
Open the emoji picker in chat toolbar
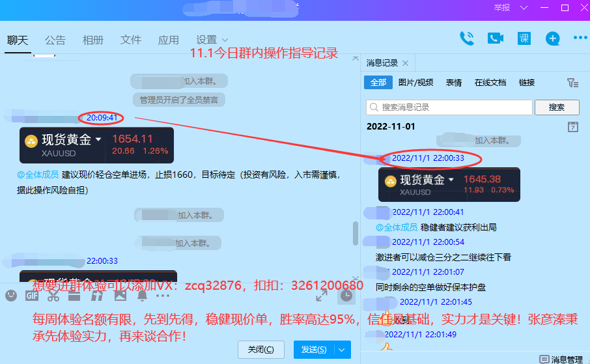pos(11,296)
